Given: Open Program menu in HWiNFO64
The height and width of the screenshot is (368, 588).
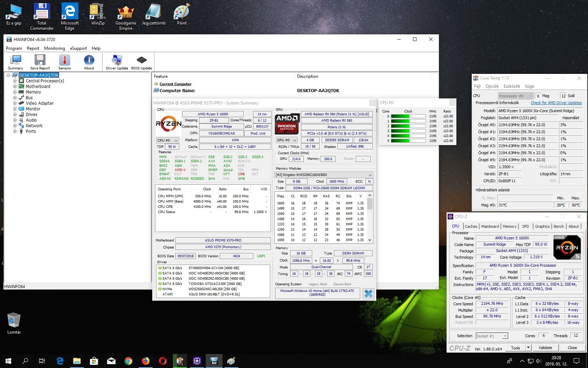Looking at the screenshot, I should click(14, 48).
